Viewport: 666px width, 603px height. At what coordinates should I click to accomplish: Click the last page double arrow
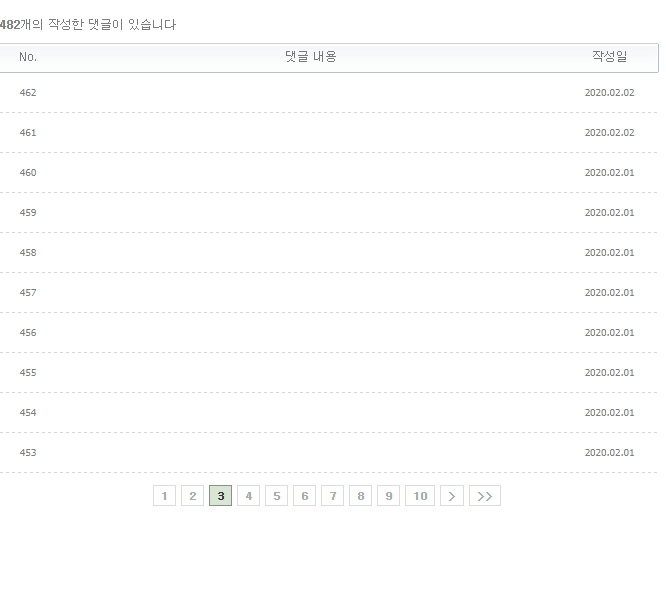pos(485,496)
